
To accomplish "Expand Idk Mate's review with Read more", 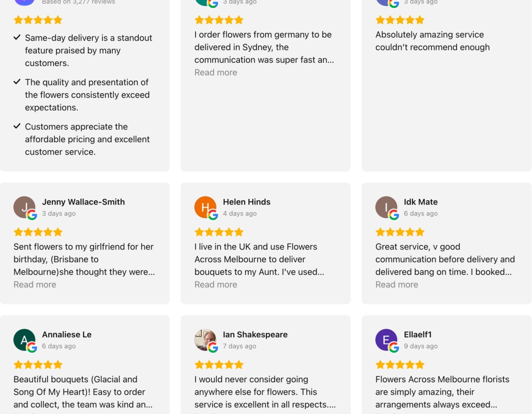I will pos(396,284).
